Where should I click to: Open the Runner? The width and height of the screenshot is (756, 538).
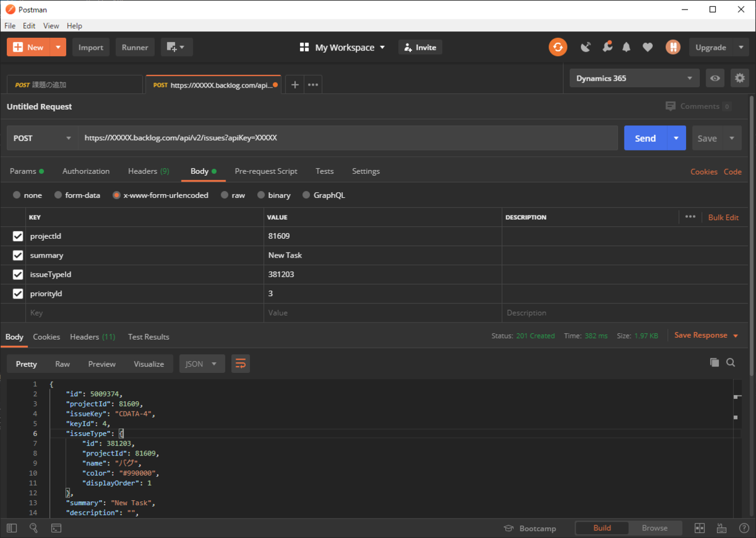[x=135, y=47]
